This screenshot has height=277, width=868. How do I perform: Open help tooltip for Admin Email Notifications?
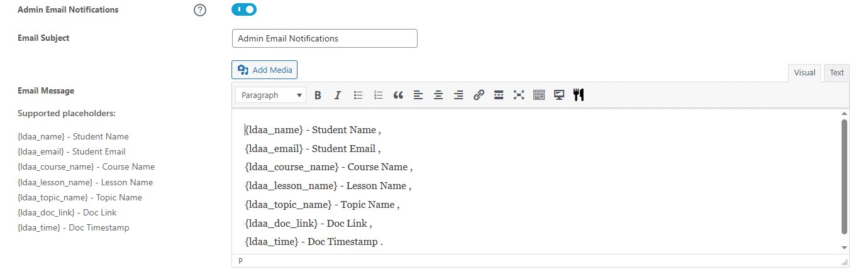pyautogui.click(x=200, y=10)
